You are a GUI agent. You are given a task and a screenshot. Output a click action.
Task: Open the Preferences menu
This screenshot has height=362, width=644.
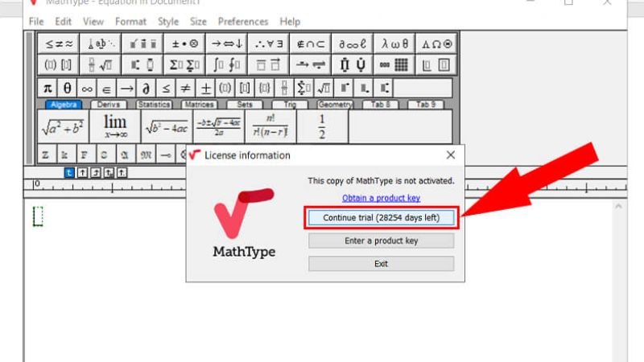click(x=243, y=22)
